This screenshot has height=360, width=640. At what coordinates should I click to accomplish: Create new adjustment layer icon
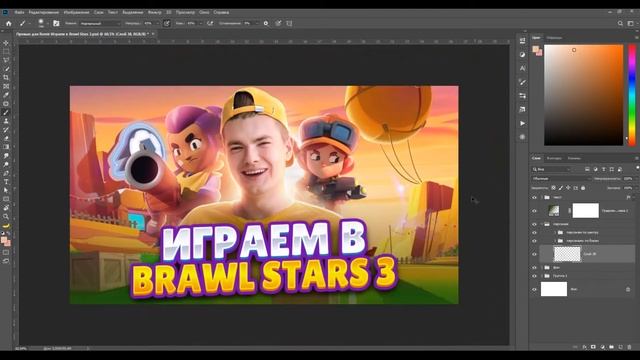602,347
